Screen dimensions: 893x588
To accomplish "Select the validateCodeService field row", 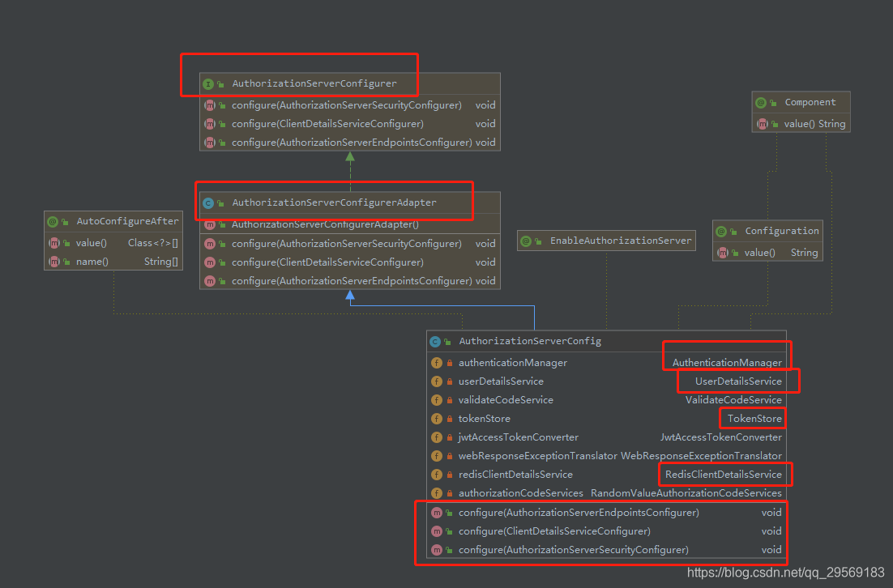I will pos(504,399).
